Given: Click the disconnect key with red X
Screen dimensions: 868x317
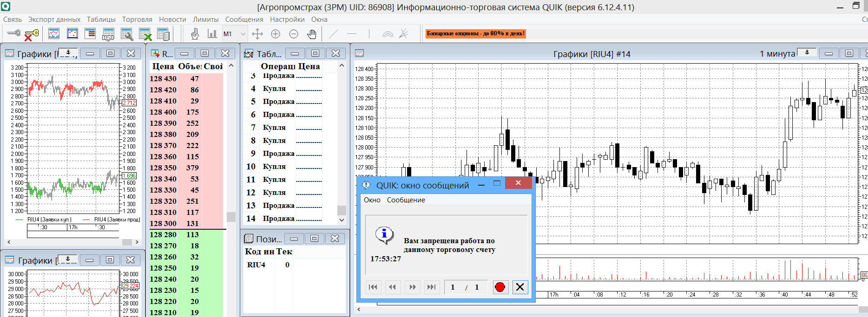Looking at the screenshot, I should pos(31,34).
